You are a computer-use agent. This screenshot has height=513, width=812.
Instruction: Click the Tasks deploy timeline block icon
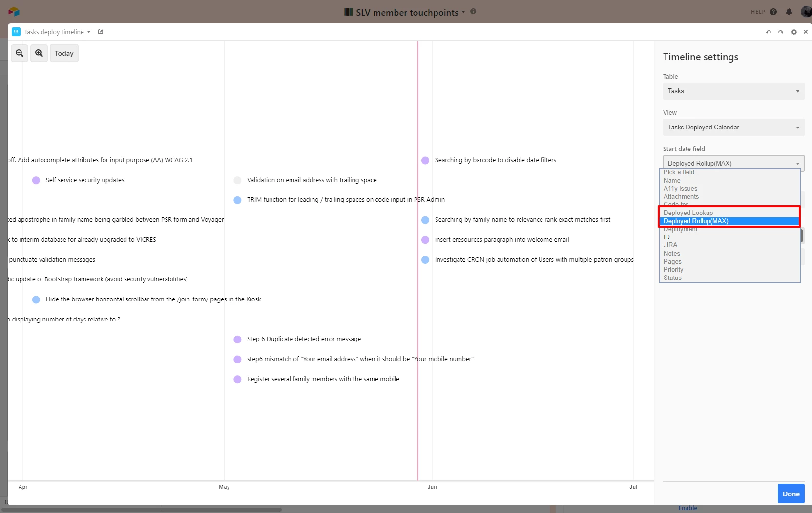coord(16,32)
